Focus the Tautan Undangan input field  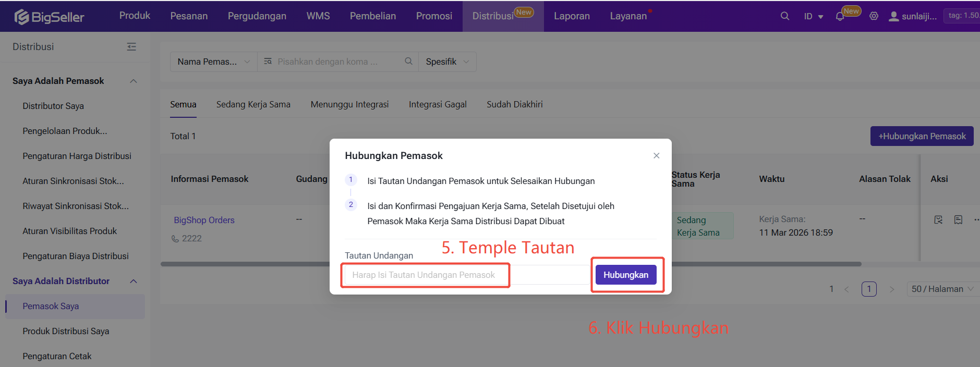pyautogui.click(x=467, y=275)
